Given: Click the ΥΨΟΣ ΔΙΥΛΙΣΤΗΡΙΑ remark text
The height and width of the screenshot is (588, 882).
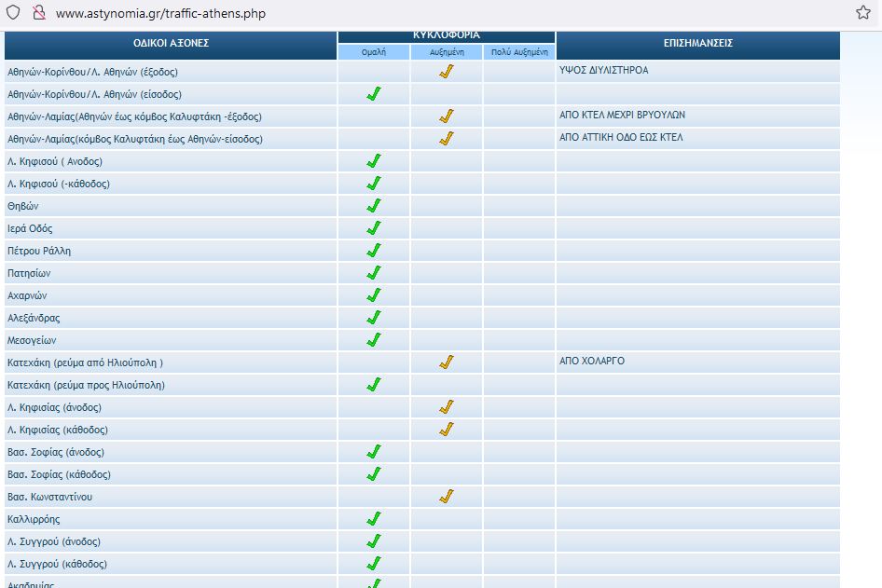Looking at the screenshot, I should (603, 71).
